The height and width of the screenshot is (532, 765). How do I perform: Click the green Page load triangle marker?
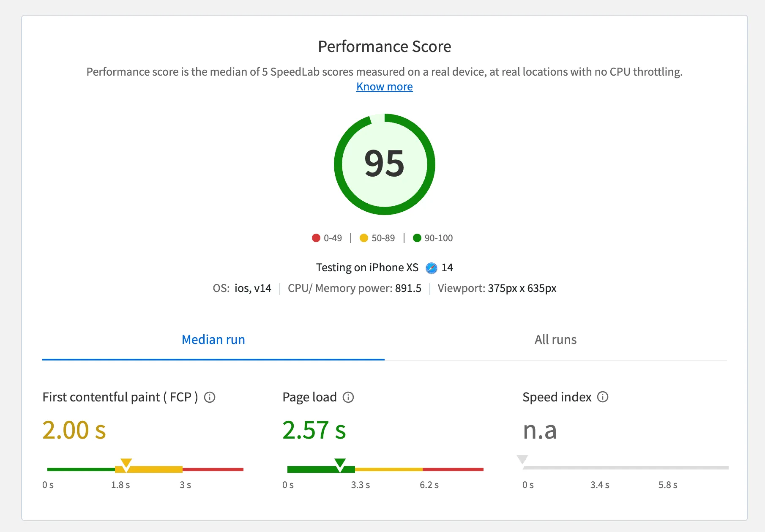pyautogui.click(x=340, y=463)
